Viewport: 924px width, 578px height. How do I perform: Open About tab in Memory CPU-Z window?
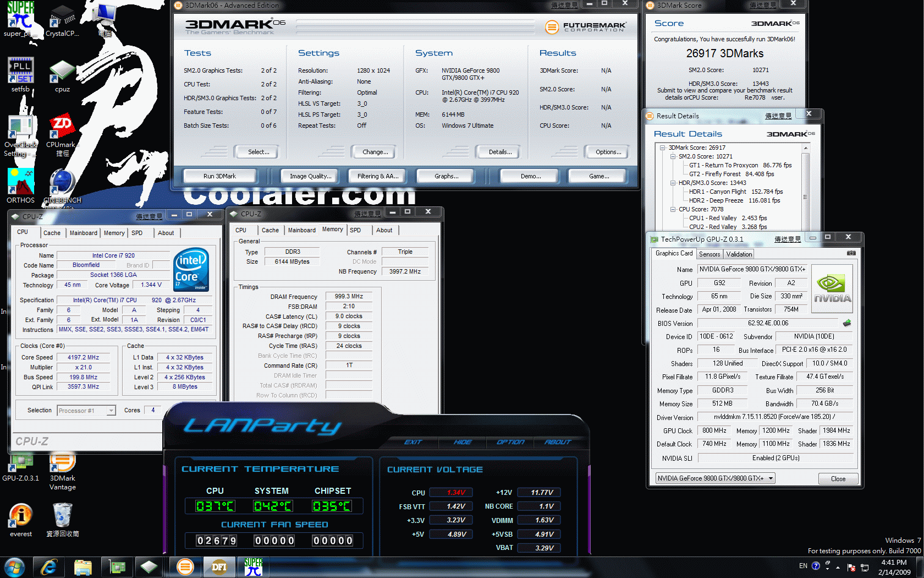click(384, 230)
